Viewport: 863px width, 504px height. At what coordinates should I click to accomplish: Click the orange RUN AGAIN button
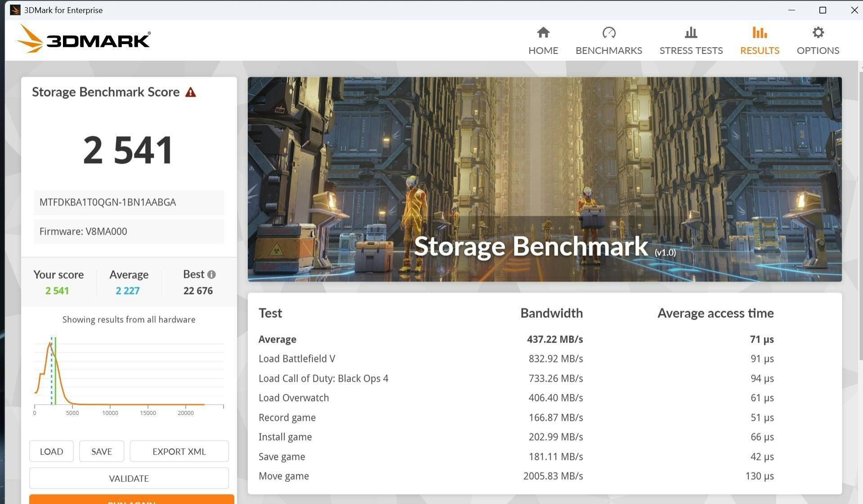[132, 500]
